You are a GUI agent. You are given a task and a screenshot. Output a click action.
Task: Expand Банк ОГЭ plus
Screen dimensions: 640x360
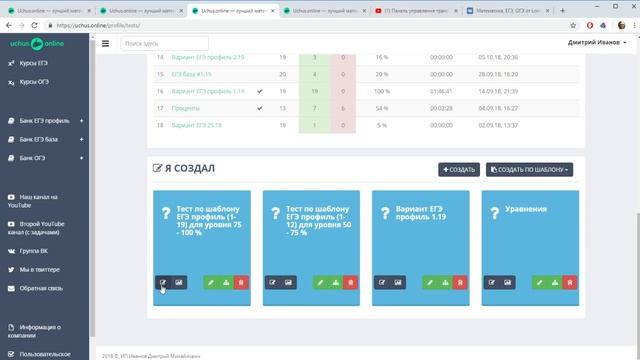coord(82,158)
